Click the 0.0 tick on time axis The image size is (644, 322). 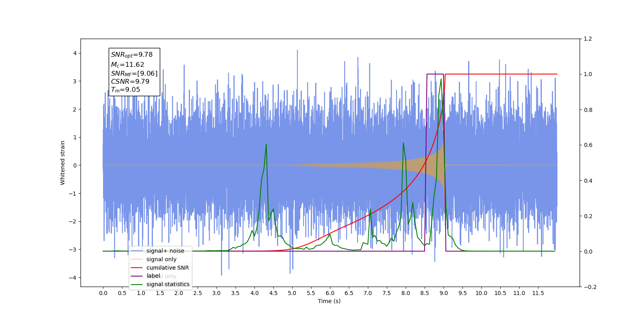click(x=103, y=293)
